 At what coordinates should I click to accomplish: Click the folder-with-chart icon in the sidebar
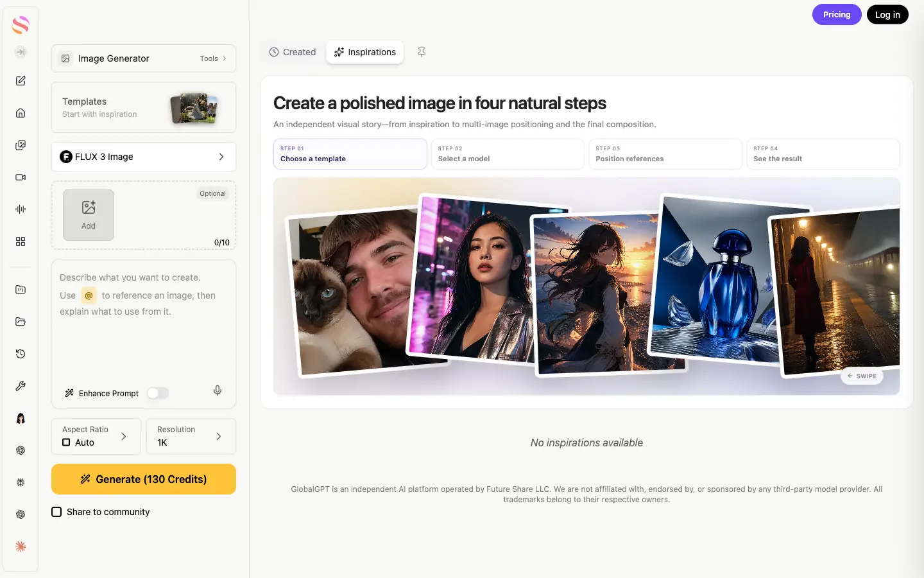click(x=21, y=290)
